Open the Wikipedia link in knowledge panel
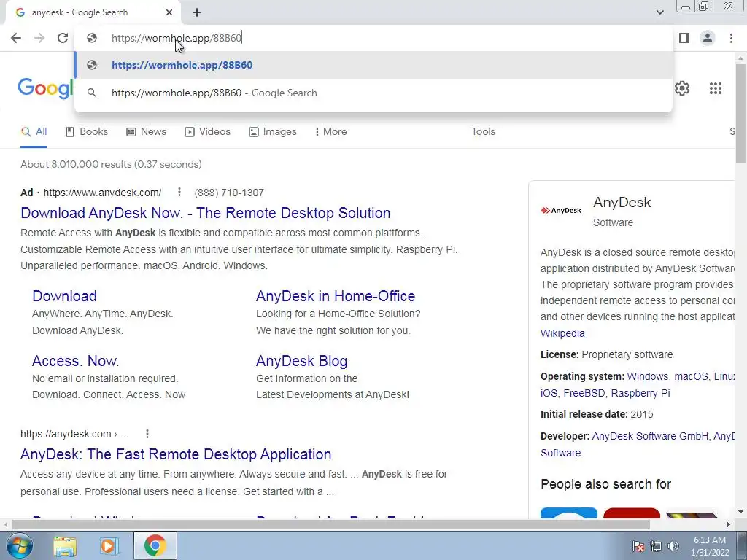The image size is (747, 560). [562, 333]
